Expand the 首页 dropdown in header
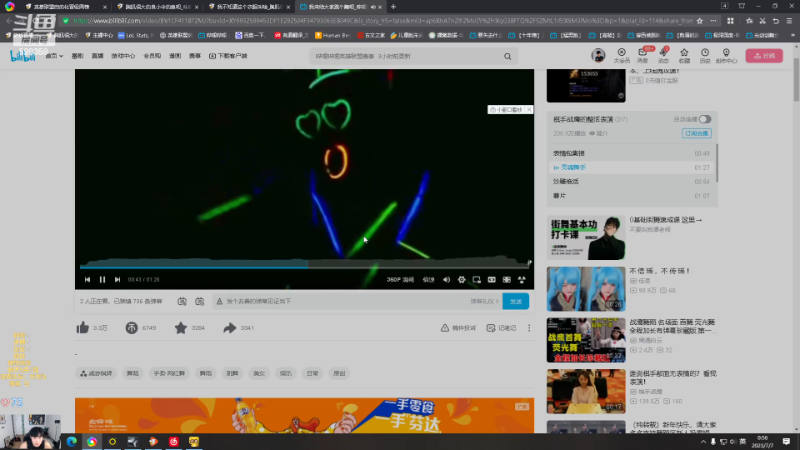Viewport: 800px width, 450px height. click(x=54, y=56)
